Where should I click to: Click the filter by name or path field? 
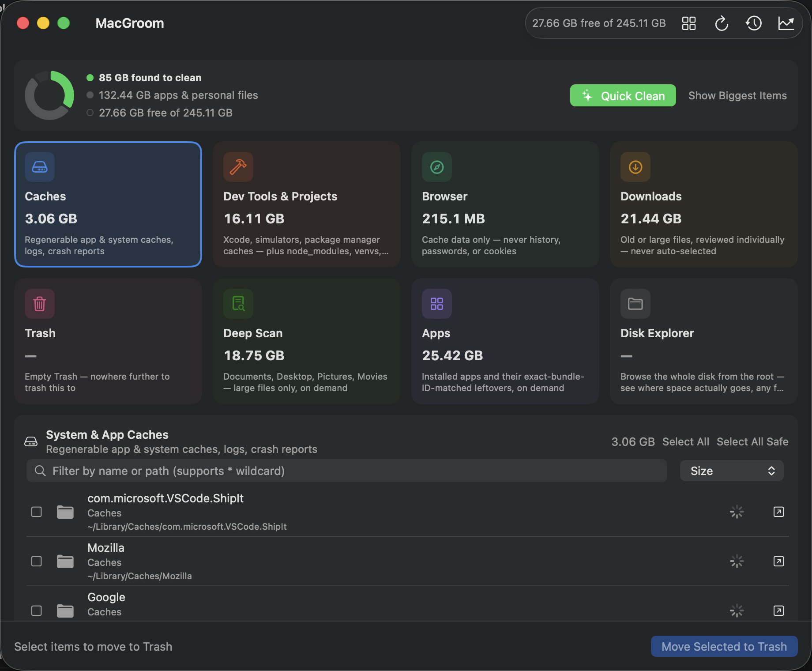point(346,471)
